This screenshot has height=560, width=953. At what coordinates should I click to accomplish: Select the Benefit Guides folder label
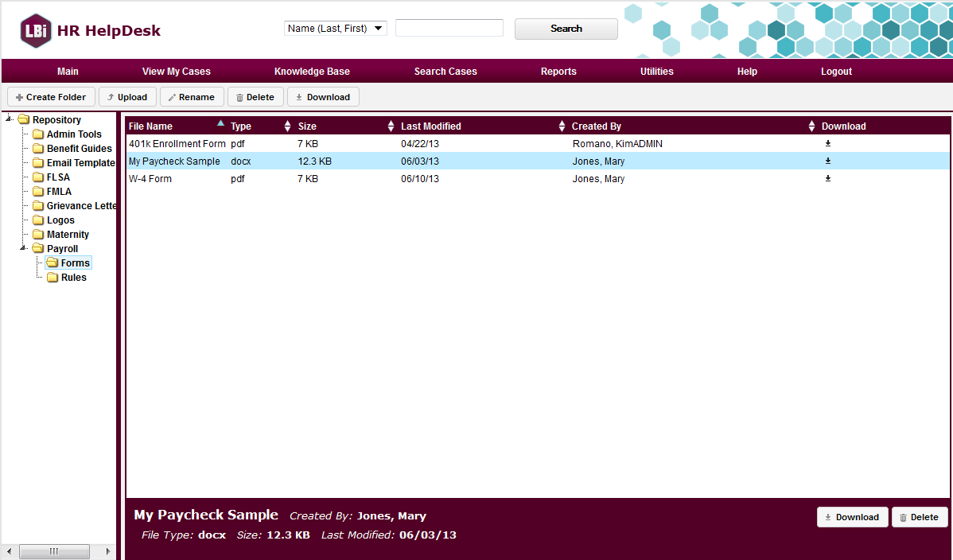click(x=80, y=149)
